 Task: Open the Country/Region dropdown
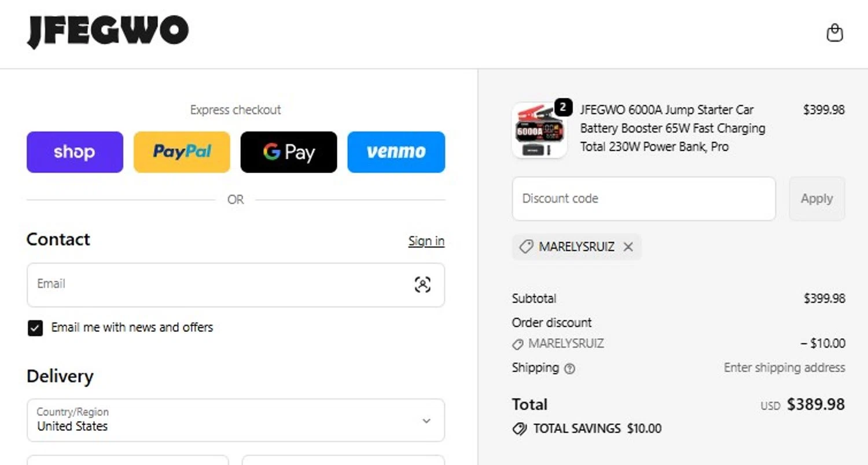[236, 420]
